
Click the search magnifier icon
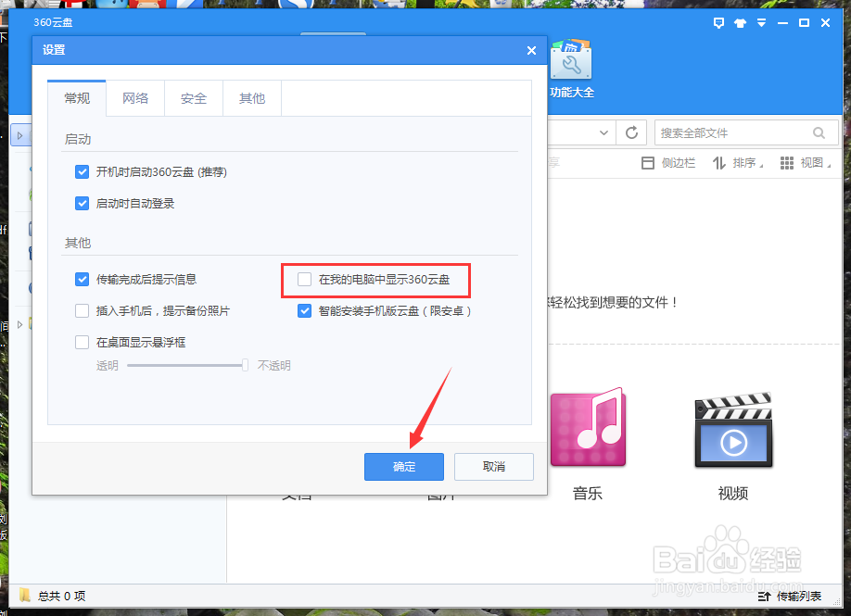tap(819, 132)
